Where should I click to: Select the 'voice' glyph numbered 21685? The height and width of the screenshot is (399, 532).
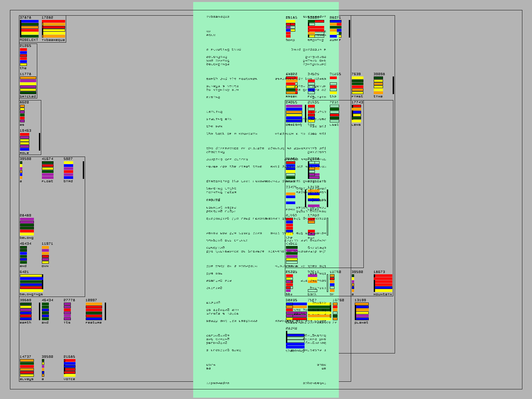click(69, 368)
